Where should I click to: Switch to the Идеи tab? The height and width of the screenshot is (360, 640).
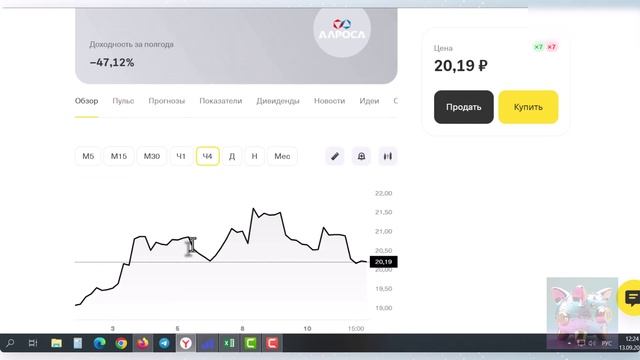click(x=369, y=101)
